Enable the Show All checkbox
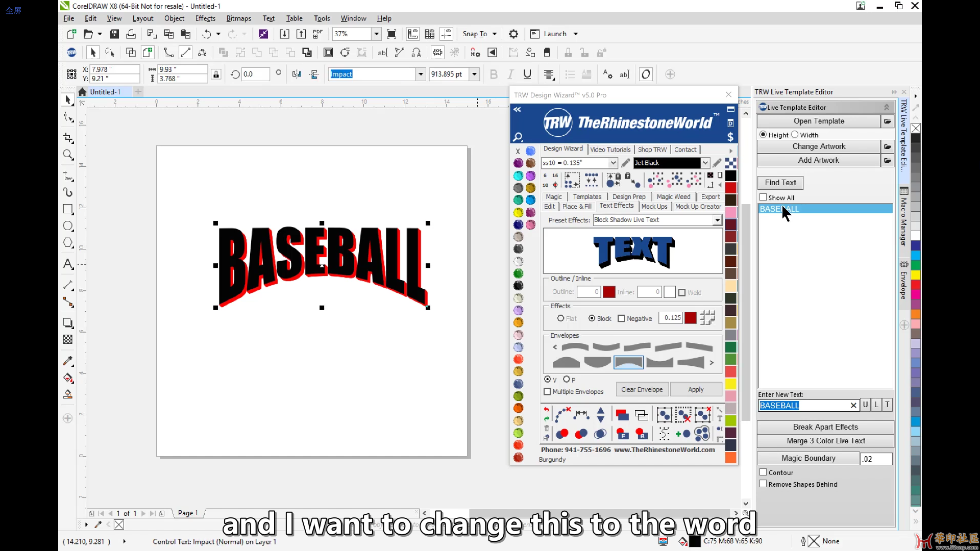 (x=763, y=197)
